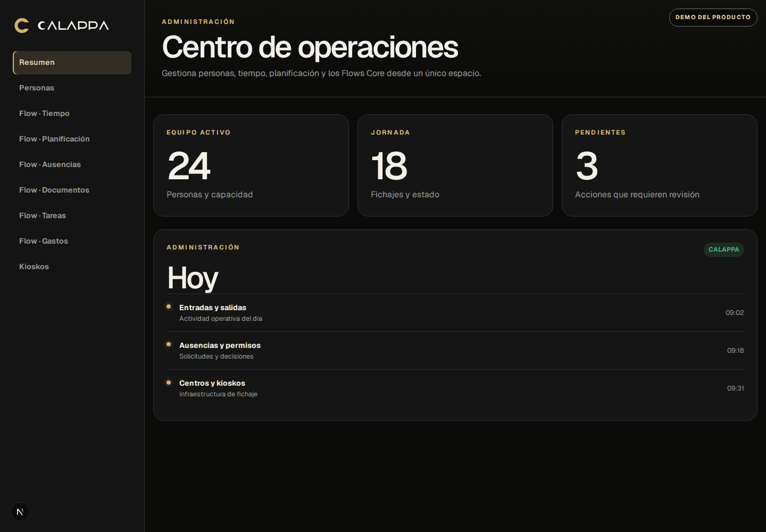Click the Centro de operaciones heading

310,47
